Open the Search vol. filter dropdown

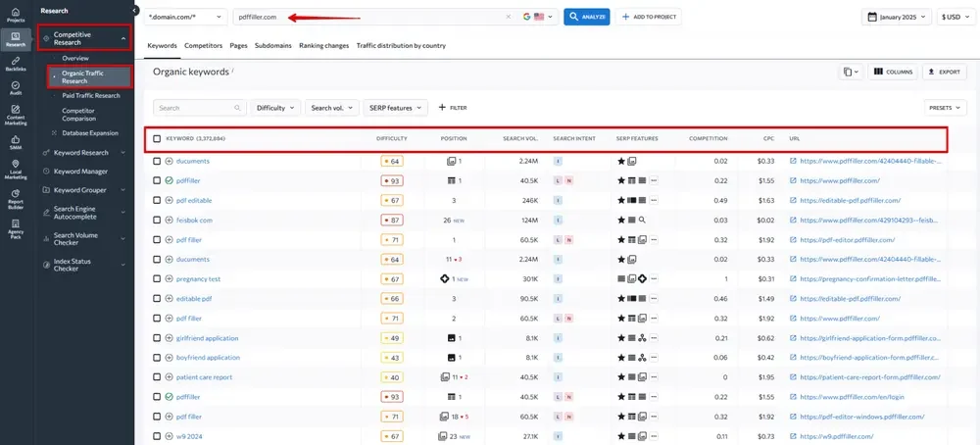332,108
